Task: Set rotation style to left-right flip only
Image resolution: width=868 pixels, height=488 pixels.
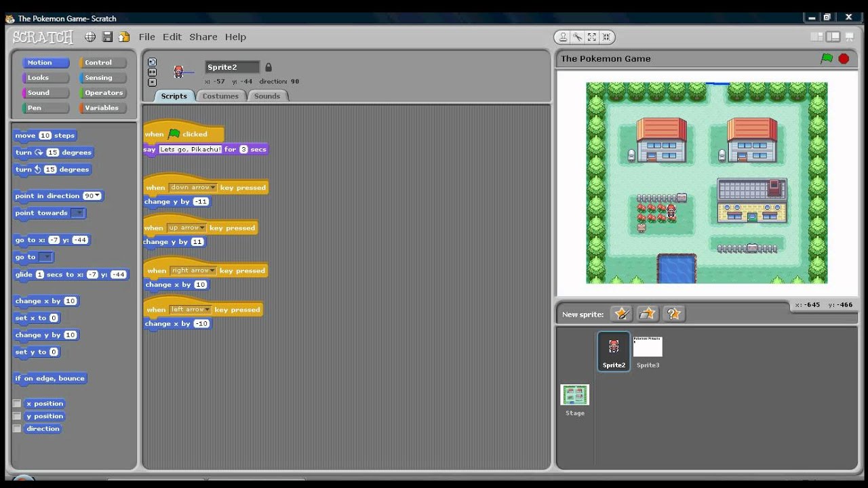Action: coord(152,72)
